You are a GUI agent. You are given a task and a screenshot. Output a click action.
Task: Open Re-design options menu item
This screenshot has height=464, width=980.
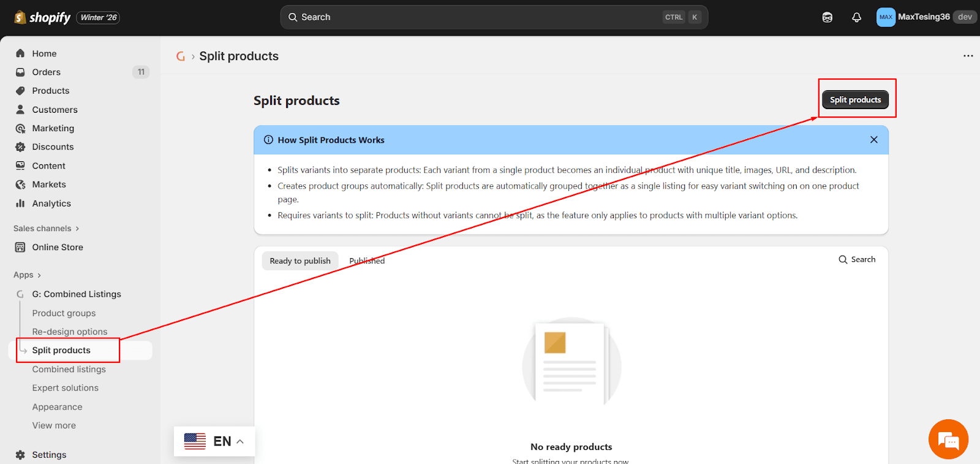(x=70, y=332)
